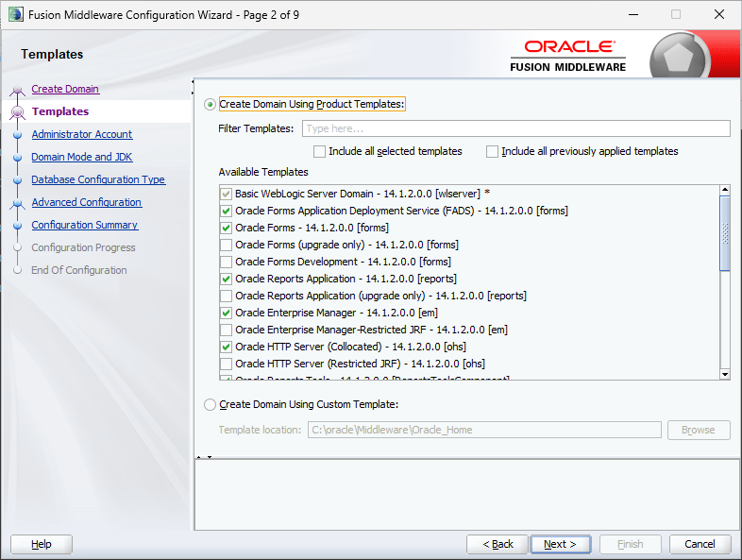Click scroll down arrow of templates list
742x560 pixels.
[724, 375]
